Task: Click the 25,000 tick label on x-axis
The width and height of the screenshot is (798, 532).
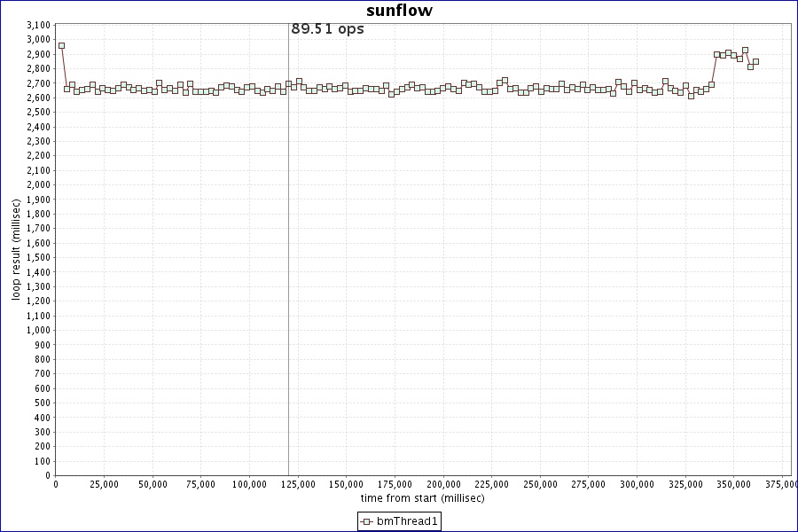Action: click(104, 485)
